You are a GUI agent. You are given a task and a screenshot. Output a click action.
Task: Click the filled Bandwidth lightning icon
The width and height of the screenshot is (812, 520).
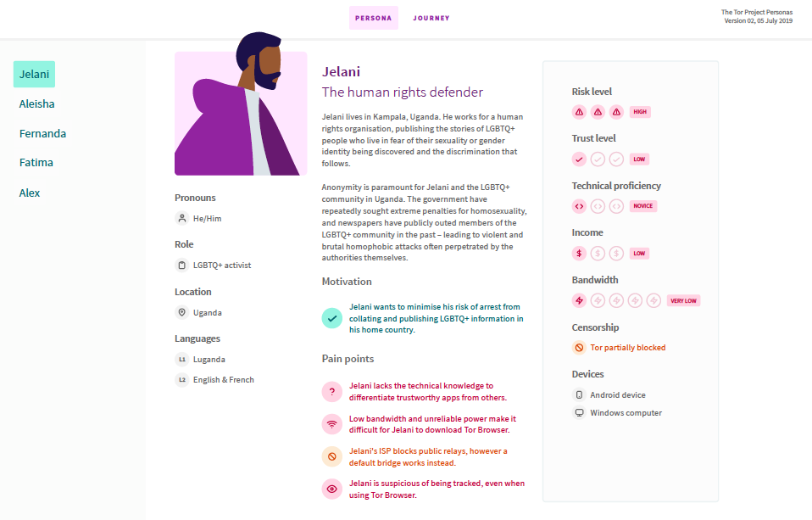point(579,300)
